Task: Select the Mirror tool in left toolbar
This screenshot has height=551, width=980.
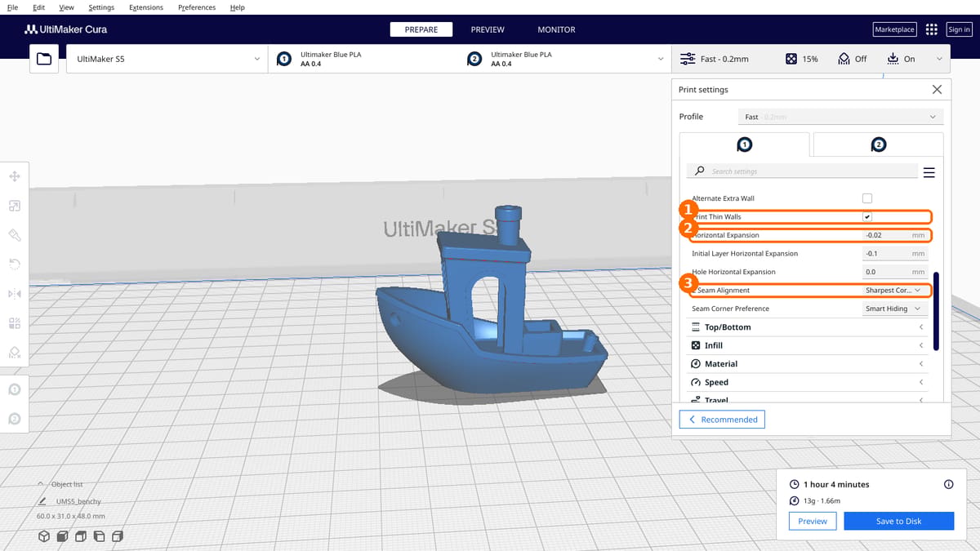Action: click(x=15, y=293)
